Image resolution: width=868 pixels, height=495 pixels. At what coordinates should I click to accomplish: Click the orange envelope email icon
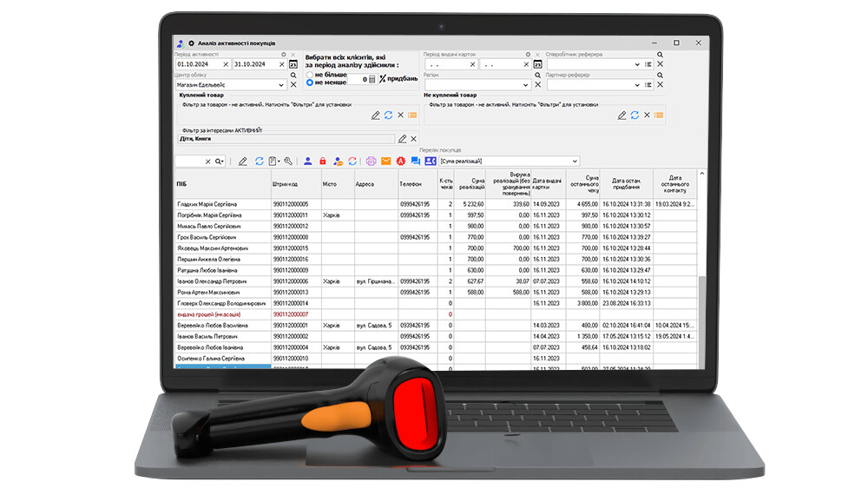click(x=386, y=161)
